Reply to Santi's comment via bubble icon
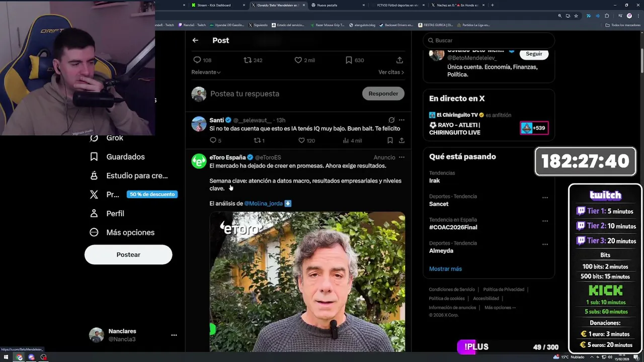Screen dimensions: 644x362 pos(213,140)
